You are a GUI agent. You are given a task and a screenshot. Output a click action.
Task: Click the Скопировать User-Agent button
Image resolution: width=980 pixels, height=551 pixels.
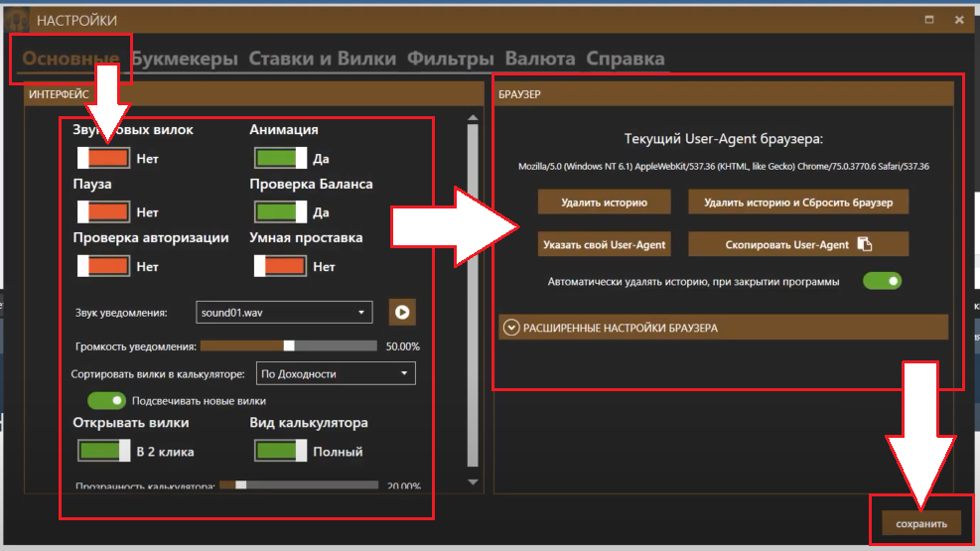(x=798, y=244)
